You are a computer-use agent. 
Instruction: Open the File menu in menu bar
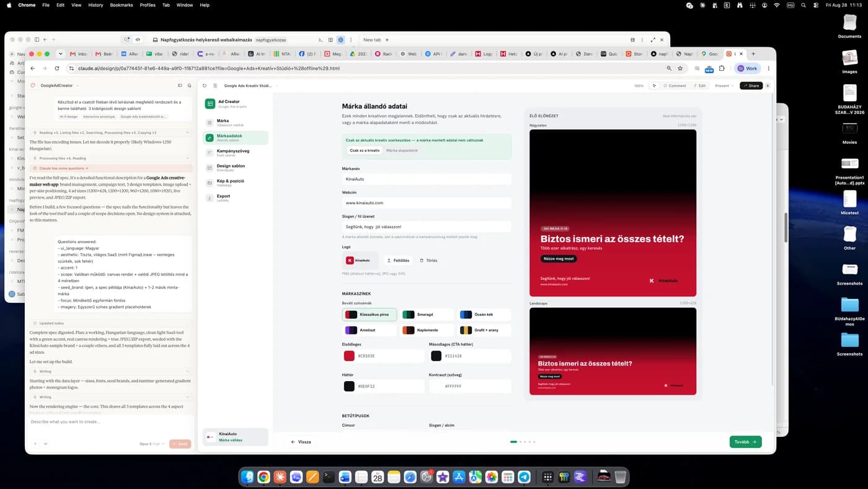(x=46, y=5)
